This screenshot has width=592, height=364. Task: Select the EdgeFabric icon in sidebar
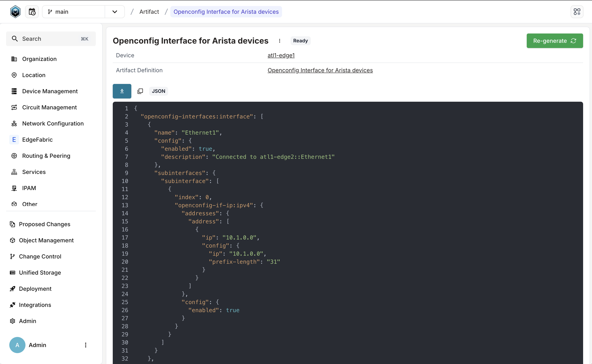(14, 139)
